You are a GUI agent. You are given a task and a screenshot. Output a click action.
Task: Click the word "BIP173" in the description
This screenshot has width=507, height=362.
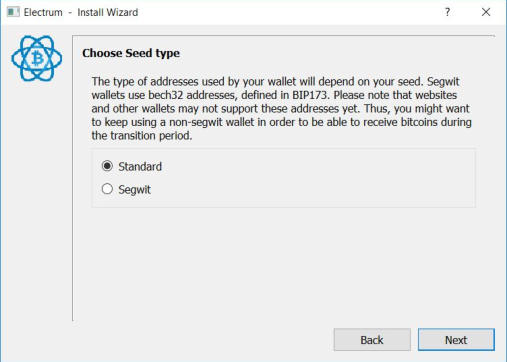[x=310, y=95]
